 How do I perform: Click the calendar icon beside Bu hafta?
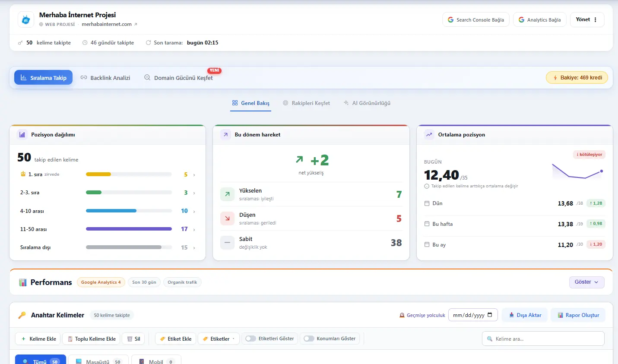click(427, 224)
